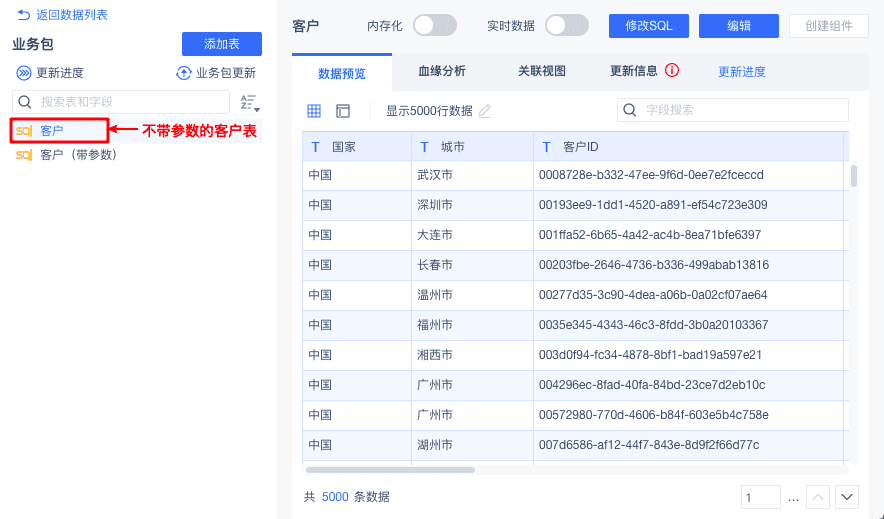Viewport: 884px width, 519px height.
Task: Switch to field layout view icon
Action: tap(343, 111)
